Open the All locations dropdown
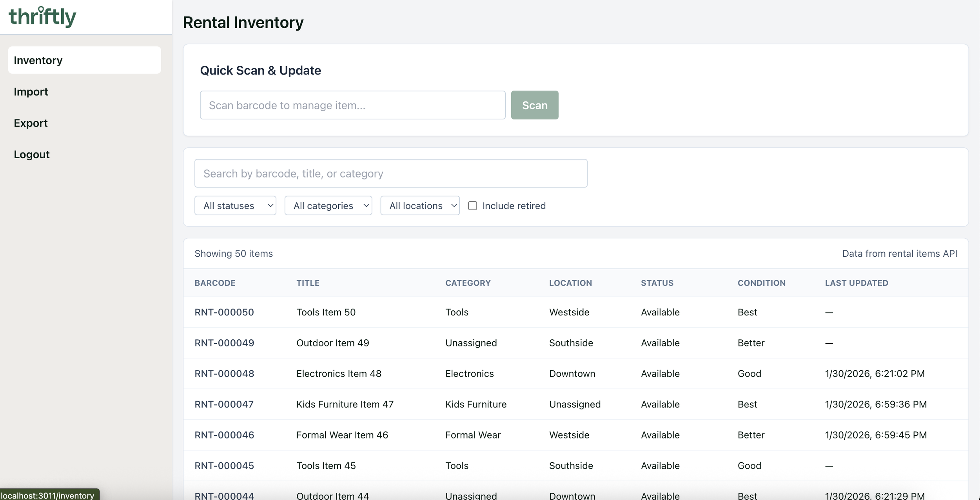 tap(419, 206)
